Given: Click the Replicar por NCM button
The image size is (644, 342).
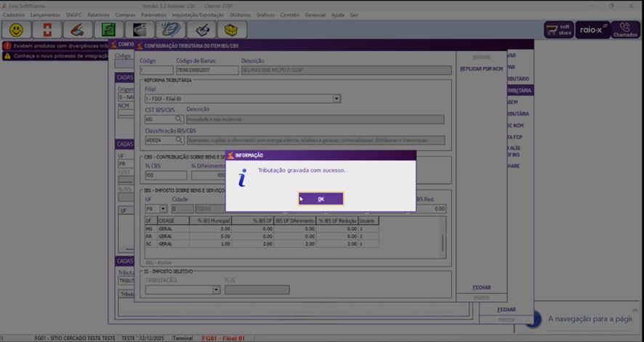Looking at the screenshot, I should [481, 69].
